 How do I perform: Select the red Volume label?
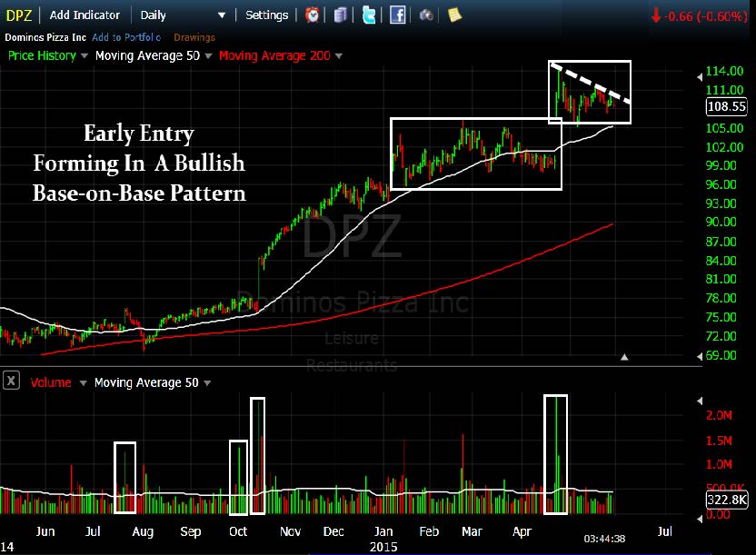click(x=51, y=382)
